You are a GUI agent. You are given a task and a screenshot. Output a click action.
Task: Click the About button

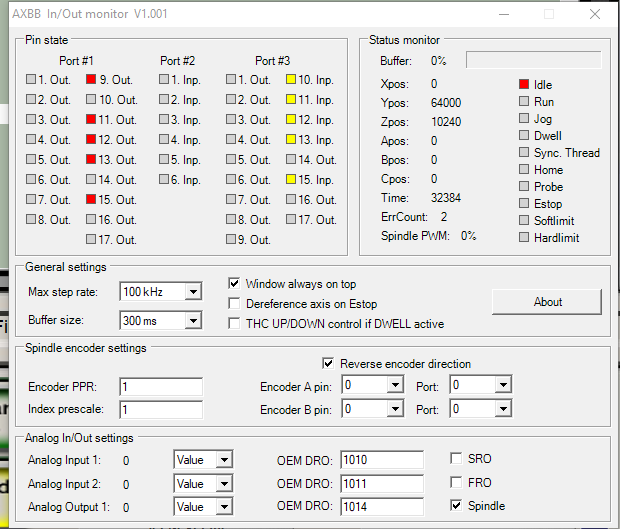(x=547, y=302)
